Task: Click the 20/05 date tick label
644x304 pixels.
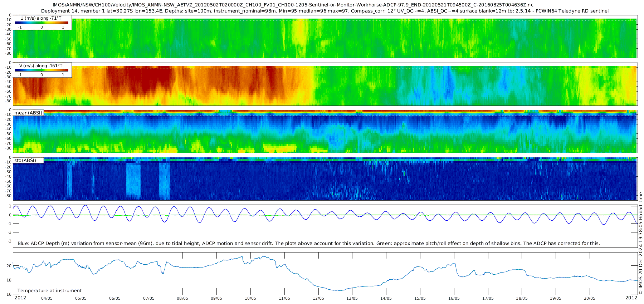Action: (590, 298)
